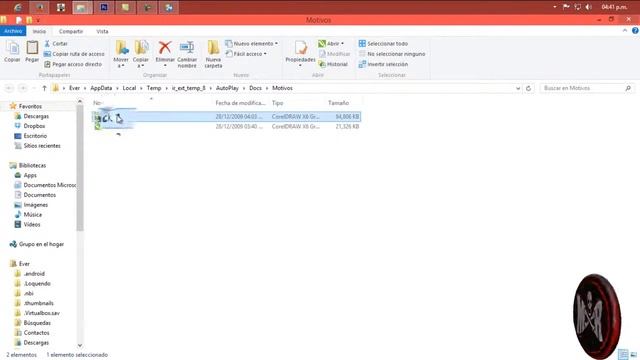Viewport: 640px width, 360px height.
Task: Click the forward navigation arrow
Action: click(23, 88)
